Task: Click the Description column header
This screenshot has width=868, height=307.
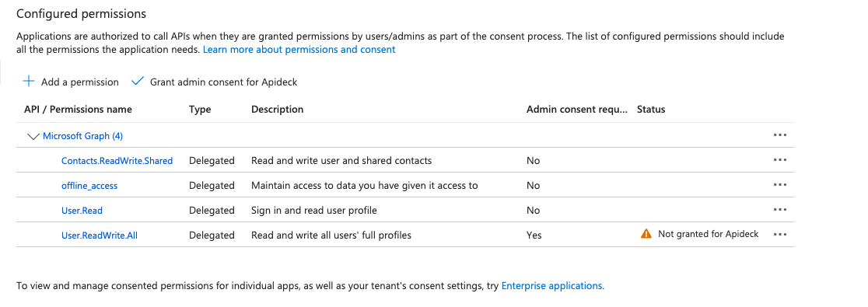Action: coord(278,109)
